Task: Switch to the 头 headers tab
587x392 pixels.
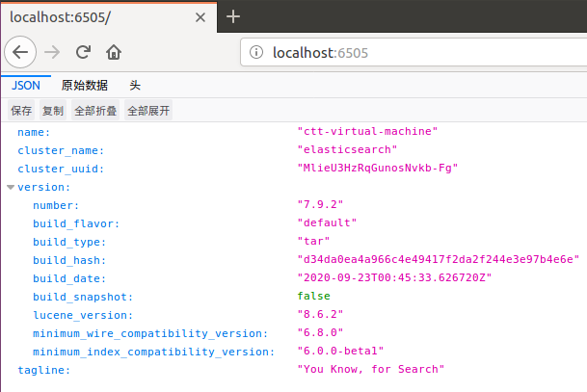Action: click(x=135, y=86)
